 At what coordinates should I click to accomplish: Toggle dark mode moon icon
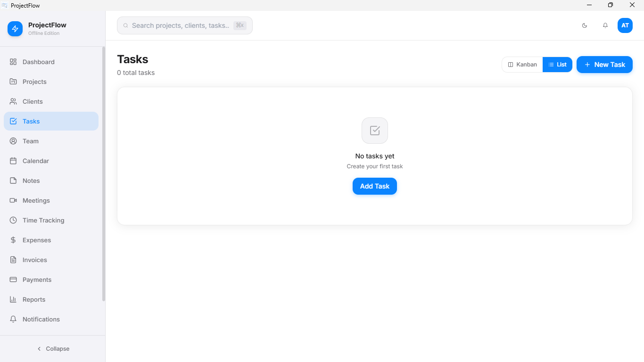point(585,25)
